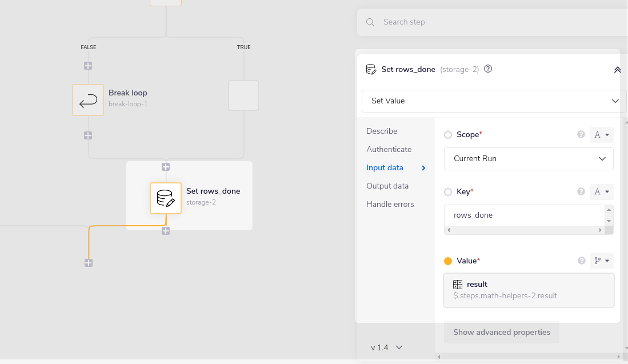This screenshot has width=628, height=364.
Task: Open help for the Key field
Action: point(581,192)
